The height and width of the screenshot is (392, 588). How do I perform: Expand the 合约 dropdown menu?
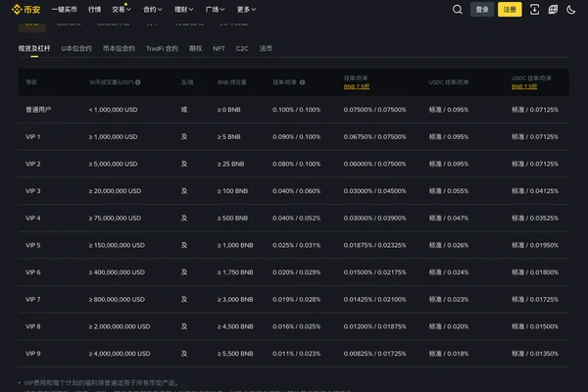pos(153,10)
